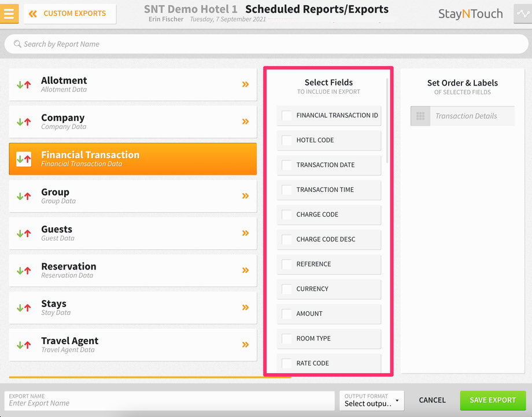The image size is (532, 417).
Task: Open the hamburger main menu
Action: coord(9,14)
